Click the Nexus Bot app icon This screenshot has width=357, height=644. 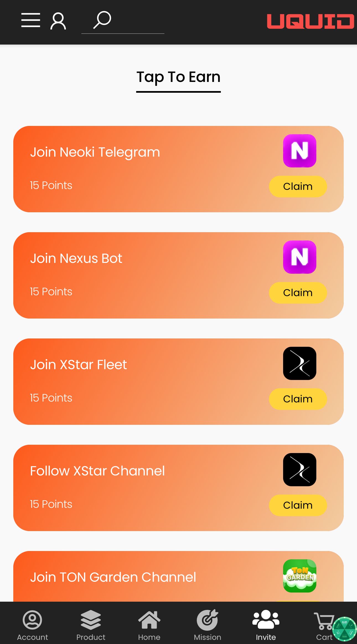(299, 257)
